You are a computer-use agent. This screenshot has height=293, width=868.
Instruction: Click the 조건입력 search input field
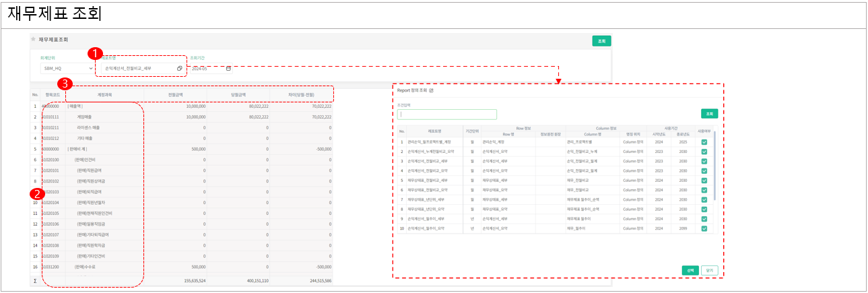point(447,115)
